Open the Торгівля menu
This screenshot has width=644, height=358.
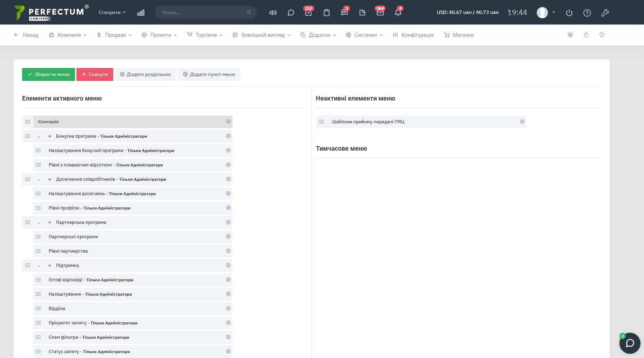click(x=205, y=35)
